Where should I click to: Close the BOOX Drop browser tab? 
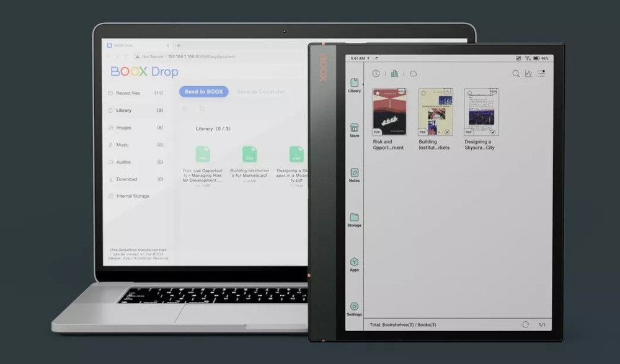(x=167, y=45)
